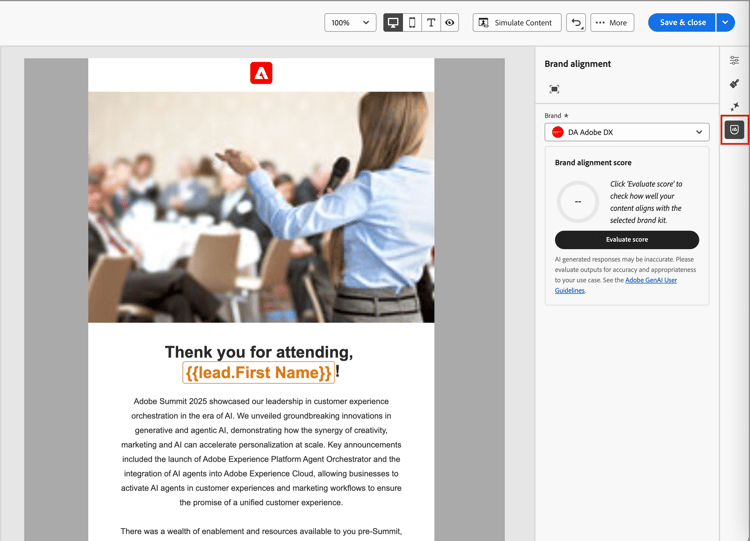Click Save & close
This screenshot has width=750, height=541.
click(682, 22)
